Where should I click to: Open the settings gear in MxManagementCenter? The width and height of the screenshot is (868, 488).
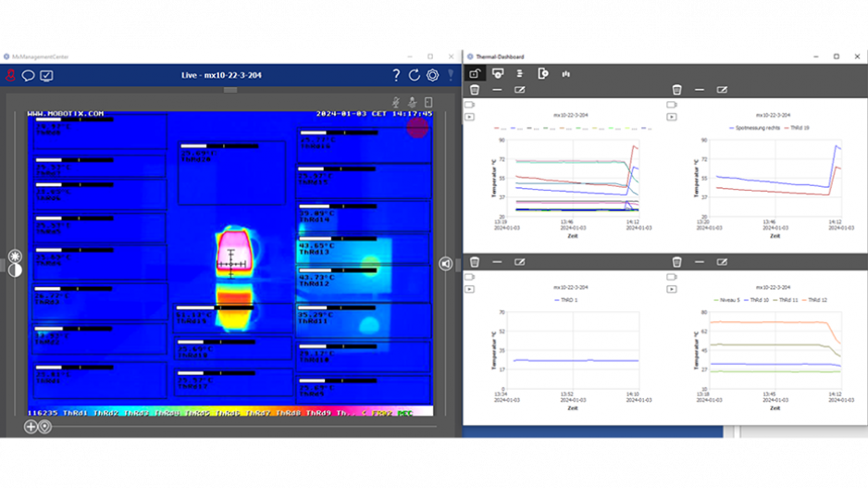(432, 75)
